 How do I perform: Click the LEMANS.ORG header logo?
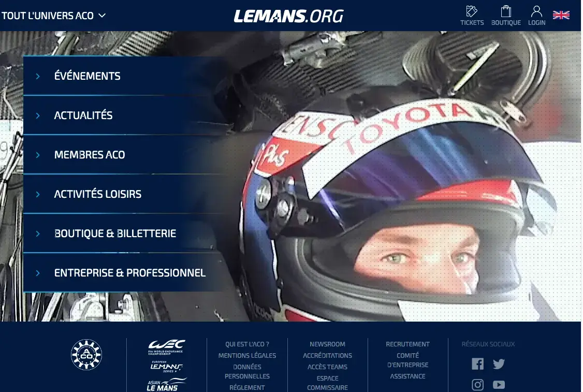[x=288, y=16]
